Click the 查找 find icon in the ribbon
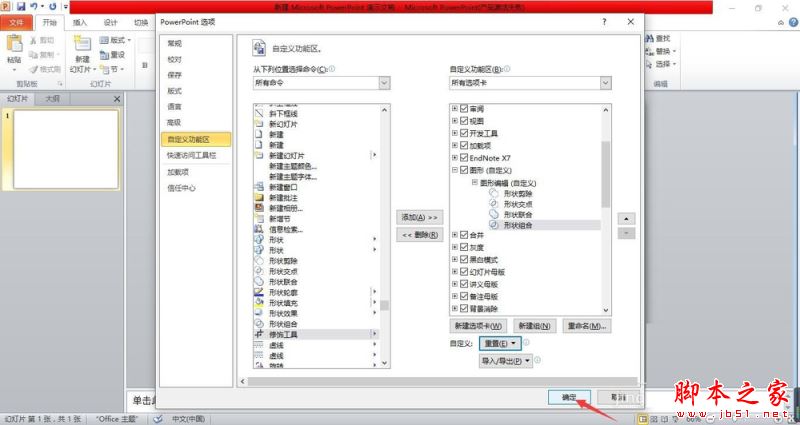 coord(650,38)
